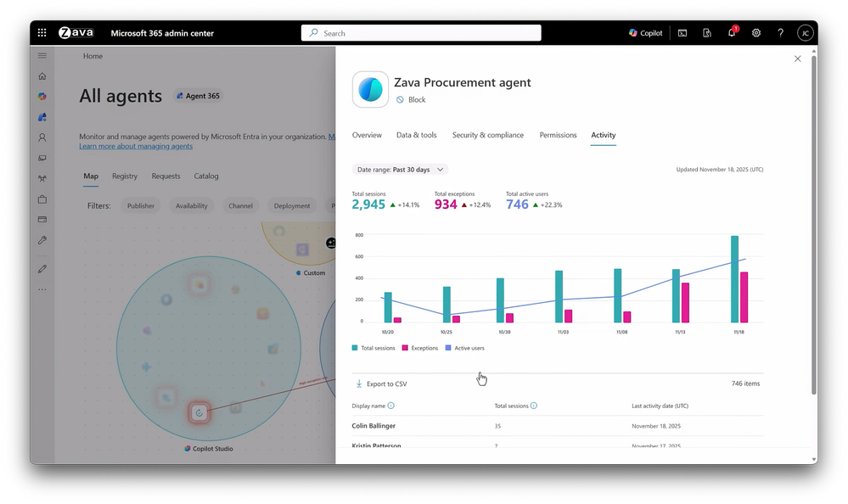
Task: Open the notifications bell
Action: [x=732, y=32]
